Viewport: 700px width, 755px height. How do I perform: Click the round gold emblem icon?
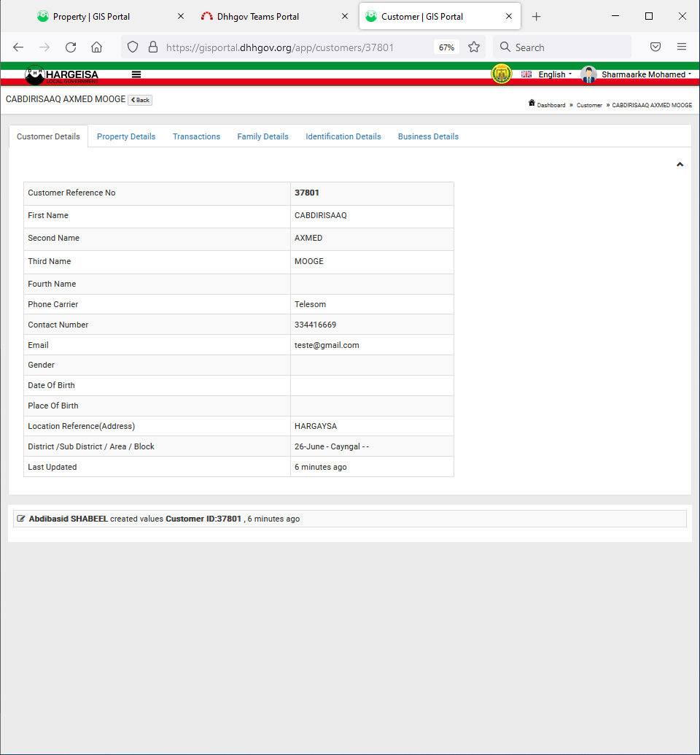(x=501, y=74)
